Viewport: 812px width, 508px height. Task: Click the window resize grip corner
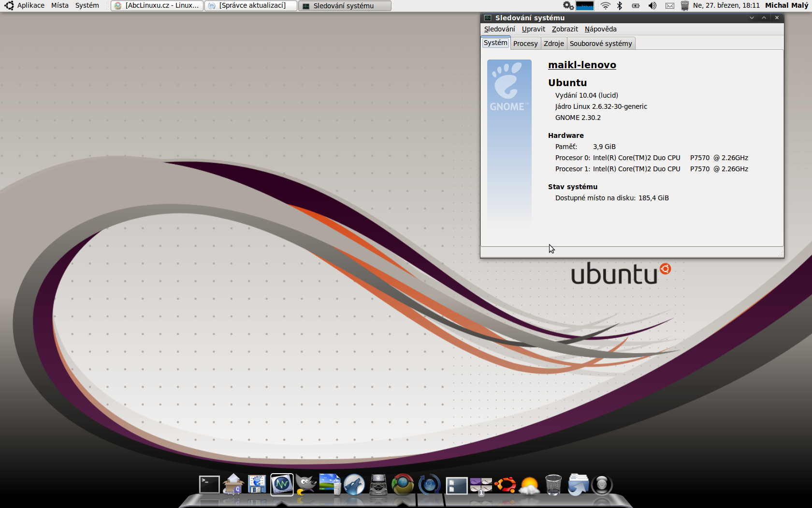[x=780, y=254]
